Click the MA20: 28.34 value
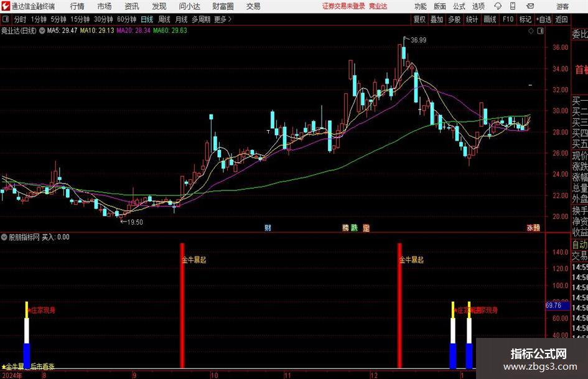 pyautogui.click(x=134, y=30)
